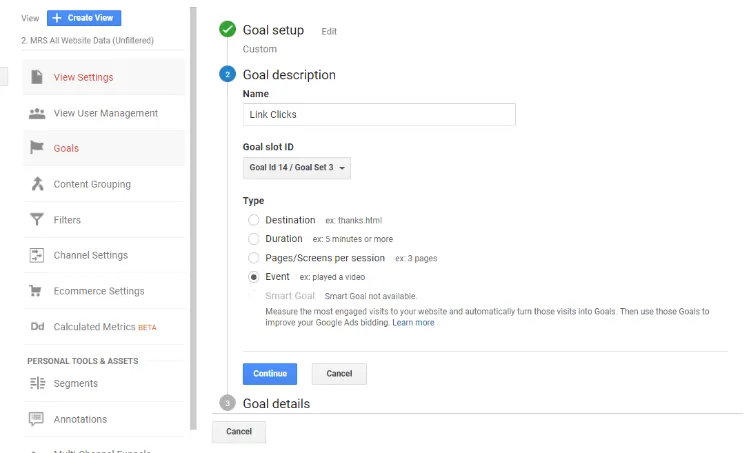Click the goal Name text field
The height and width of the screenshot is (453, 751).
[379, 115]
